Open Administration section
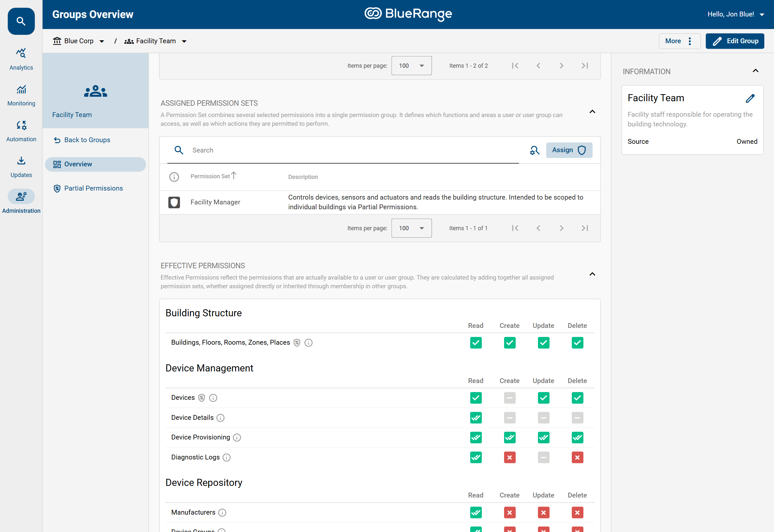The width and height of the screenshot is (774, 532). click(21, 202)
